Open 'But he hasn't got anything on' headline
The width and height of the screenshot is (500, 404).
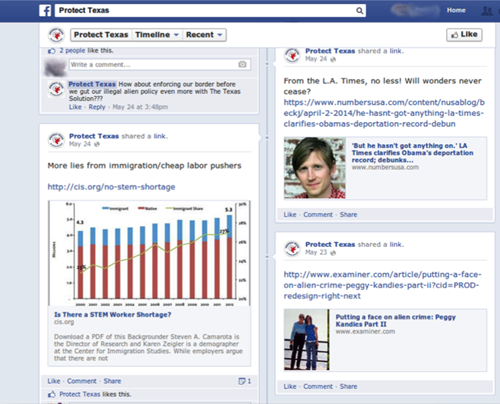click(x=412, y=153)
